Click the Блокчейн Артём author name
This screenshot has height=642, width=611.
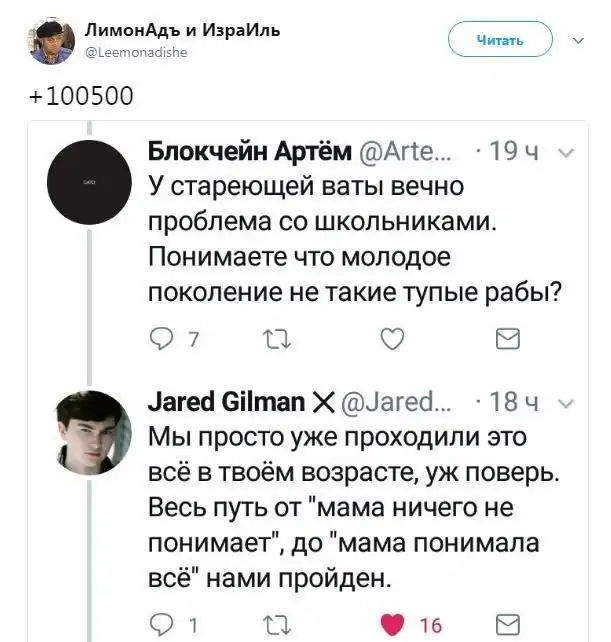pos(249,151)
